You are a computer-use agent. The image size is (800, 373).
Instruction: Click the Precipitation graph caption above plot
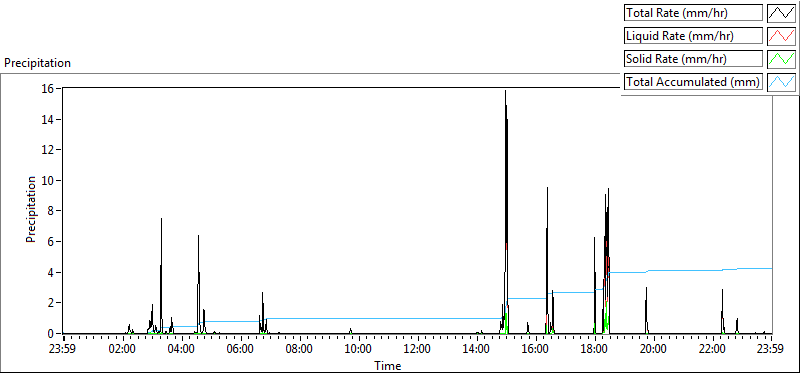(37, 63)
